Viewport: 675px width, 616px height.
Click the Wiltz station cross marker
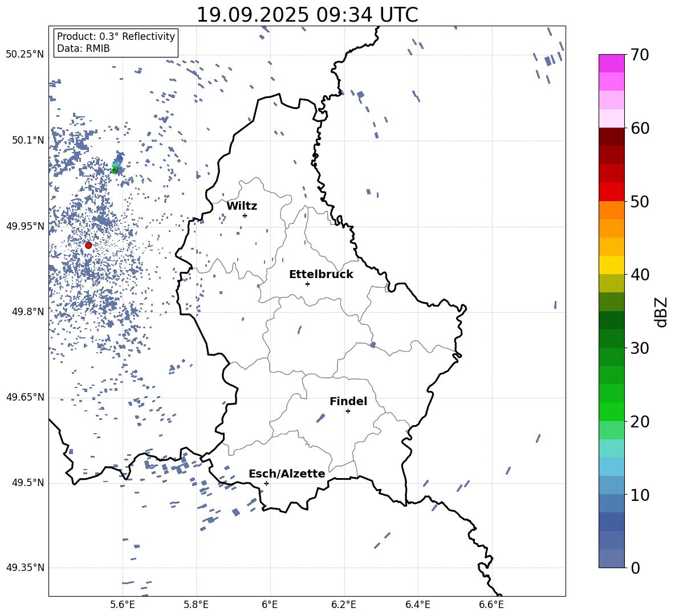(245, 215)
